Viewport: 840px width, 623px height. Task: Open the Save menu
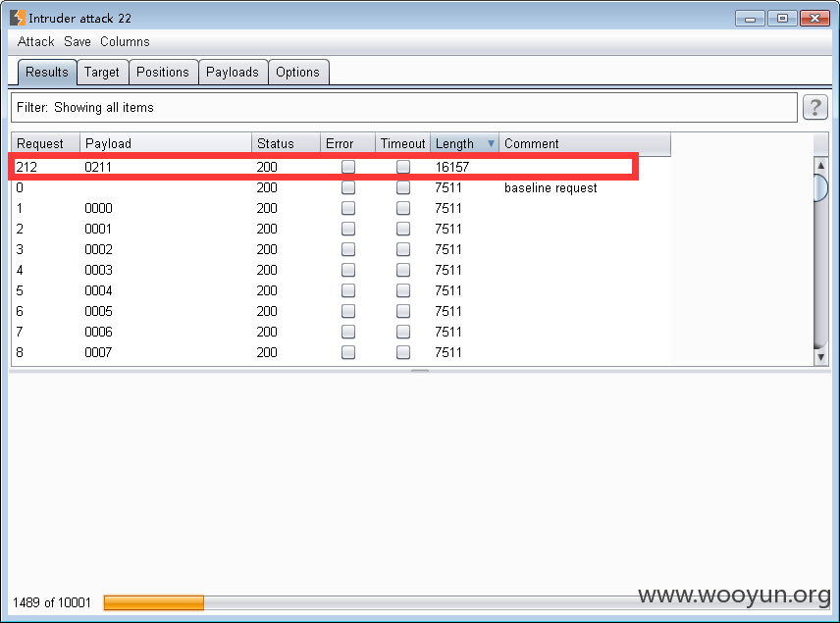coord(78,42)
